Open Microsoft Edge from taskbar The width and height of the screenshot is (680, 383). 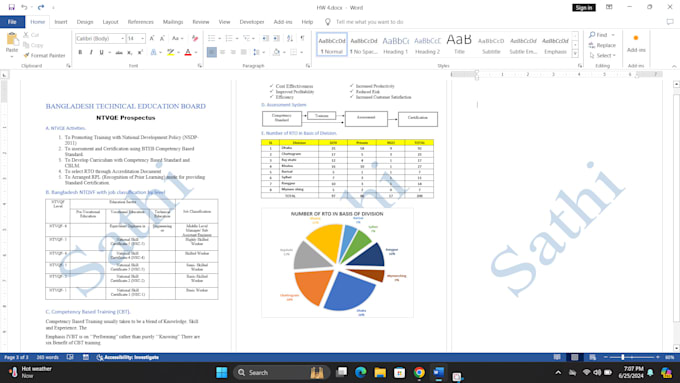coord(361,373)
